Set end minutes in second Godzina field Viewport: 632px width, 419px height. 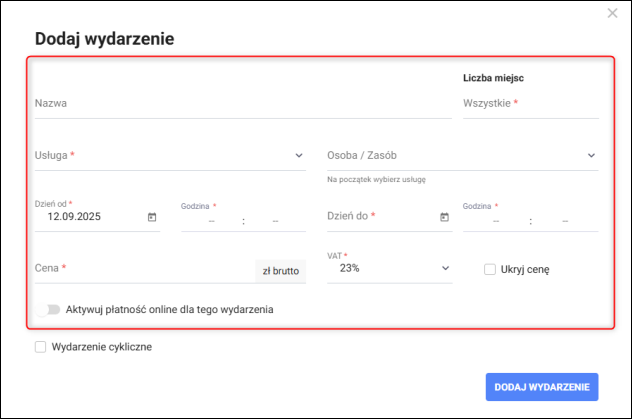[564, 220]
